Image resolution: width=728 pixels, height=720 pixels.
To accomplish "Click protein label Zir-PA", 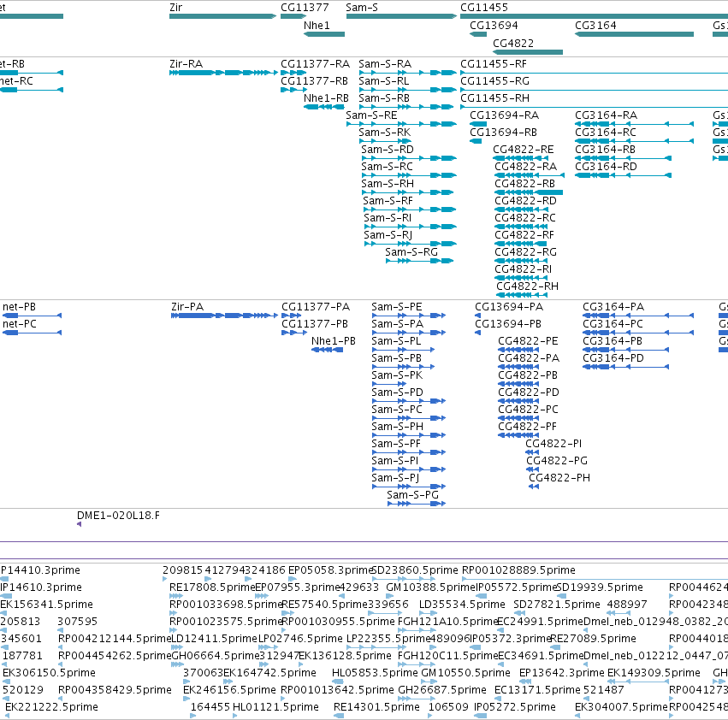I will click(187, 307).
